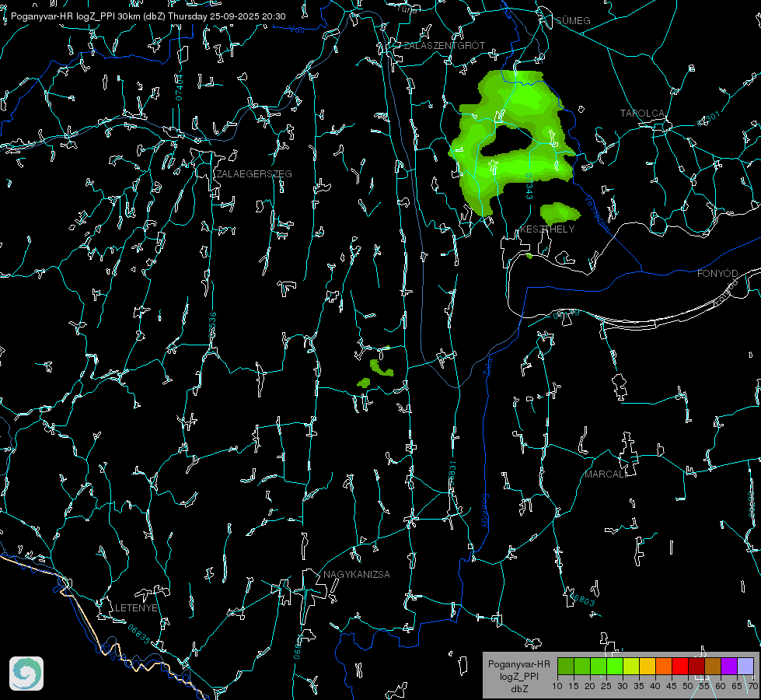Click the 40–45 dBZ orange swatch

[x=664, y=666]
